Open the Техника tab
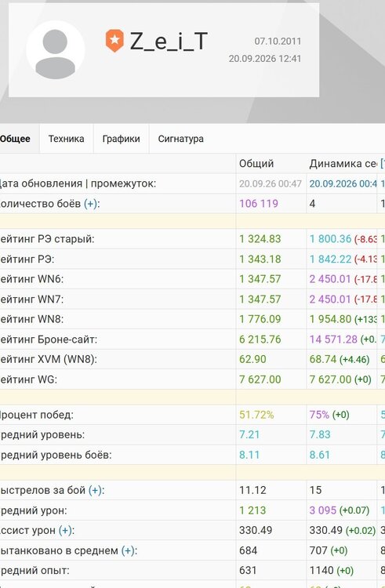Image resolution: width=385 pixels, height=588 pixels. pos(67,139)
